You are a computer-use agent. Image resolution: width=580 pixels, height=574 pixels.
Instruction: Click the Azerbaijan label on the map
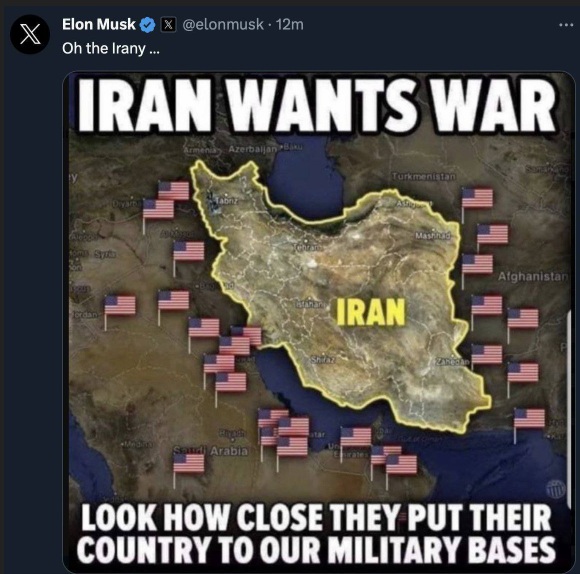tap(253, 149)
